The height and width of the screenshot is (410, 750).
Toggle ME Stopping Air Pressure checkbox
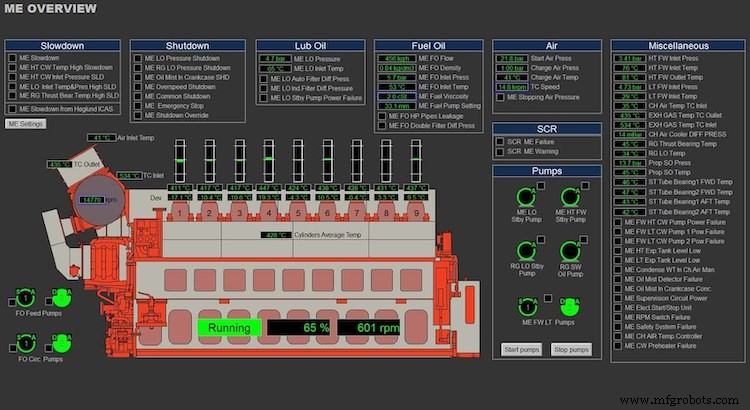point(501,97)
